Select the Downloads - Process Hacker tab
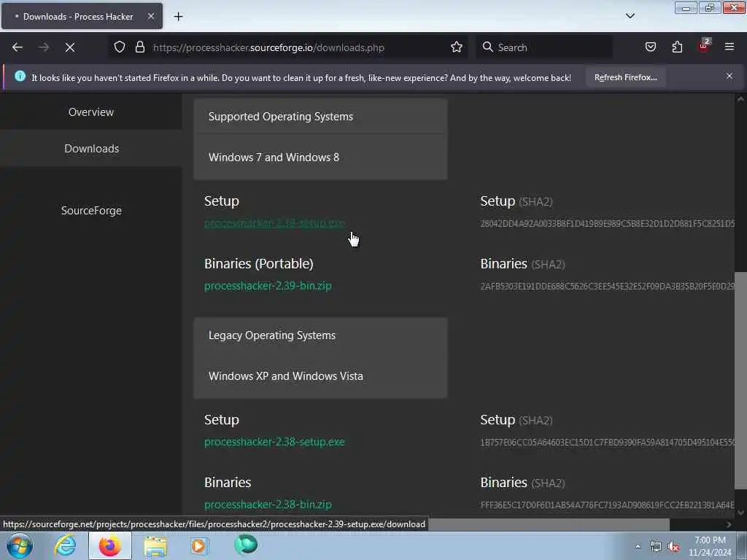 (82, 16)
